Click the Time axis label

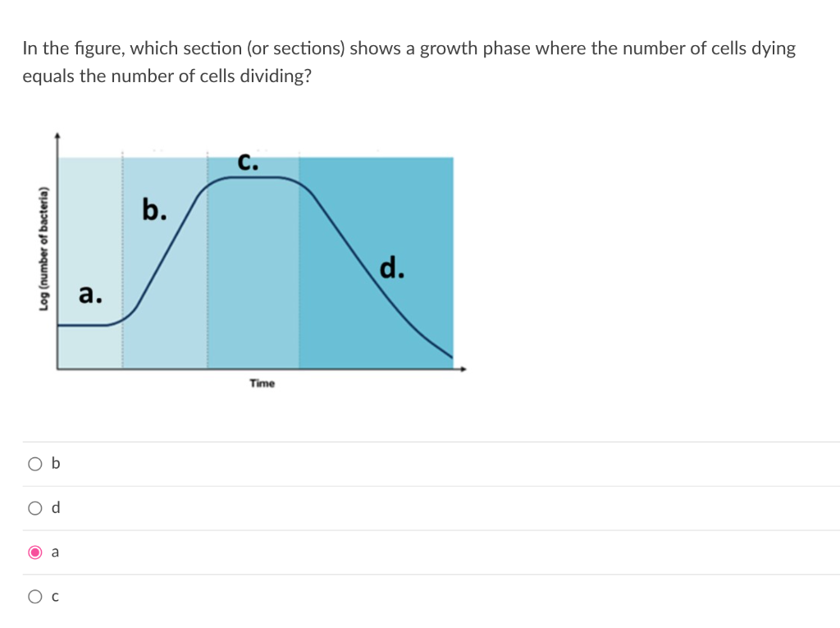click(262, 383)
